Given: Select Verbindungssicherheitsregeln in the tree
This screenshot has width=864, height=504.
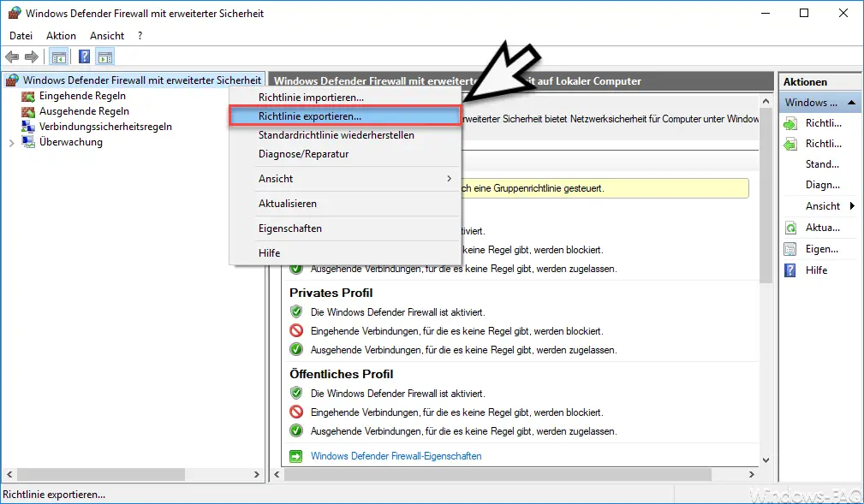Looking at the screenshot, I should coord(105,127).
